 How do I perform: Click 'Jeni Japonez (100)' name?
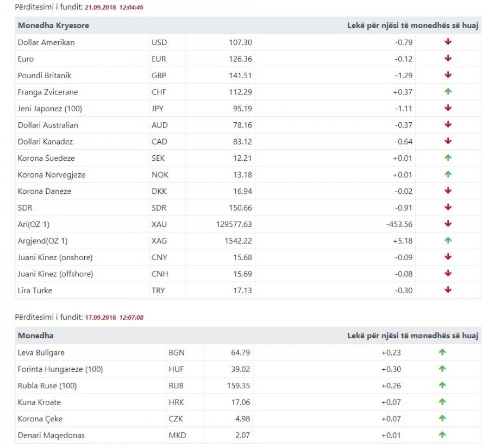[x=50, y=109]
